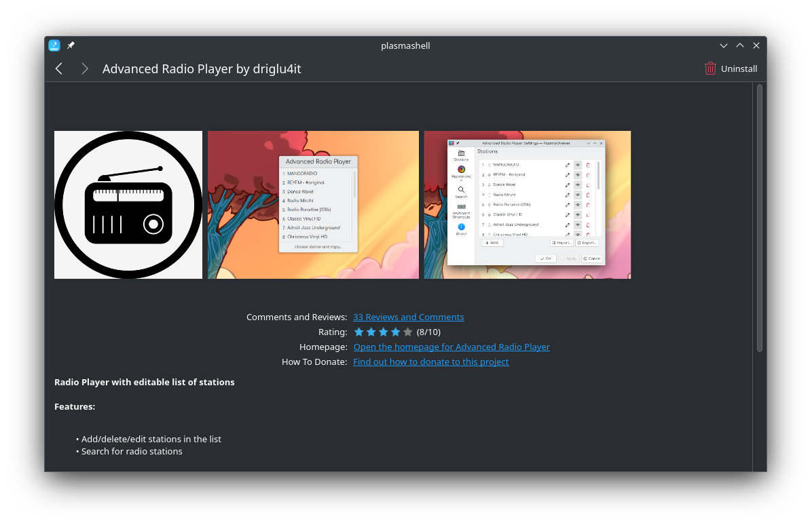This screenshot has width=812, height=525.
Task: Click the forward navigation arrow
Action: [84, 69]
